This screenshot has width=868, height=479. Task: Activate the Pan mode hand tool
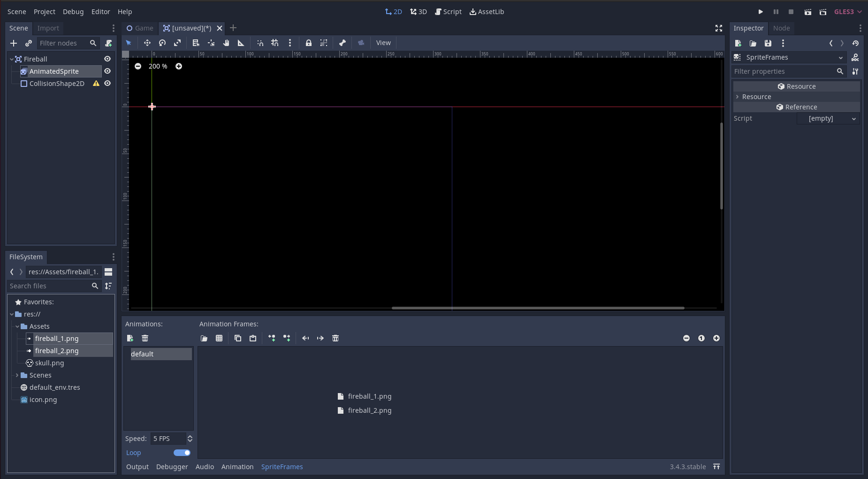click(x=226, y=43)
